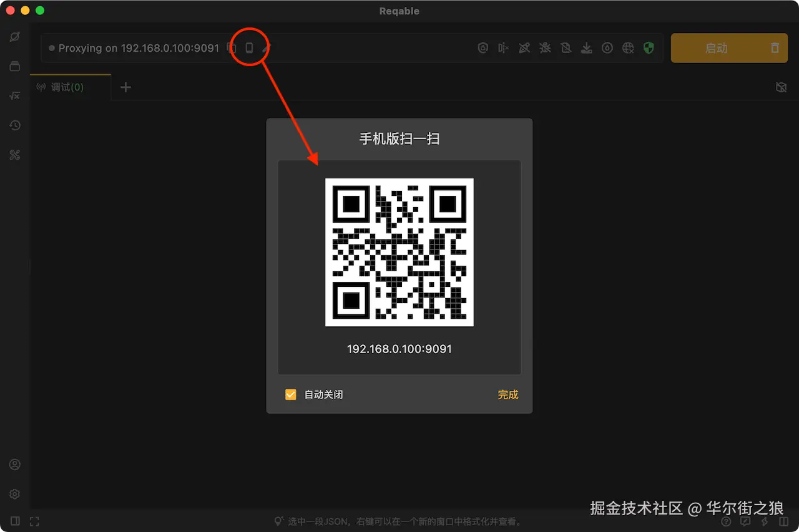Click the QR code image
This screenshot has height=532, width=799.
[x=399, y=252]
